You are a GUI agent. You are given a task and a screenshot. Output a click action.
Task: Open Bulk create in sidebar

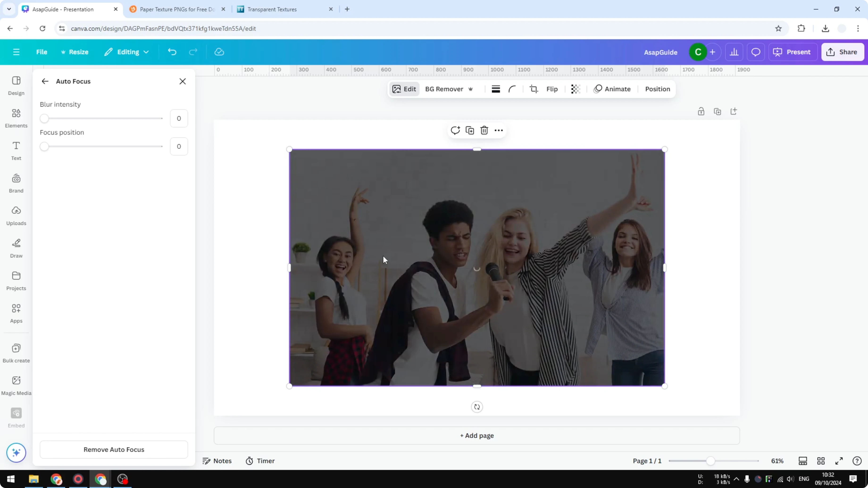pos(16,353)
